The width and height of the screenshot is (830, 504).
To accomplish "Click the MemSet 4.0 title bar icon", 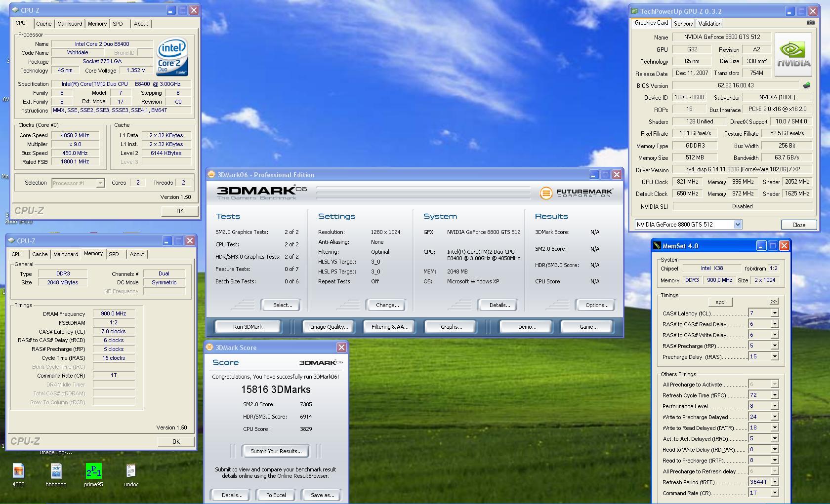I will (657, 245).
